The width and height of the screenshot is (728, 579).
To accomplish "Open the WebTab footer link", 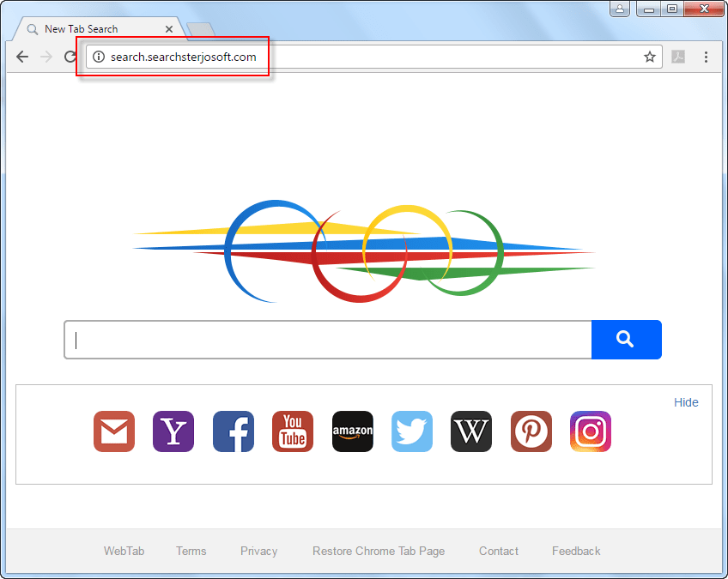I will coord(124,552).
